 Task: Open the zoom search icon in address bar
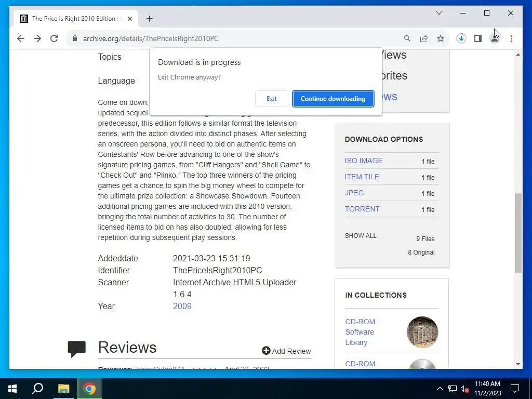(x=407, y=38)
